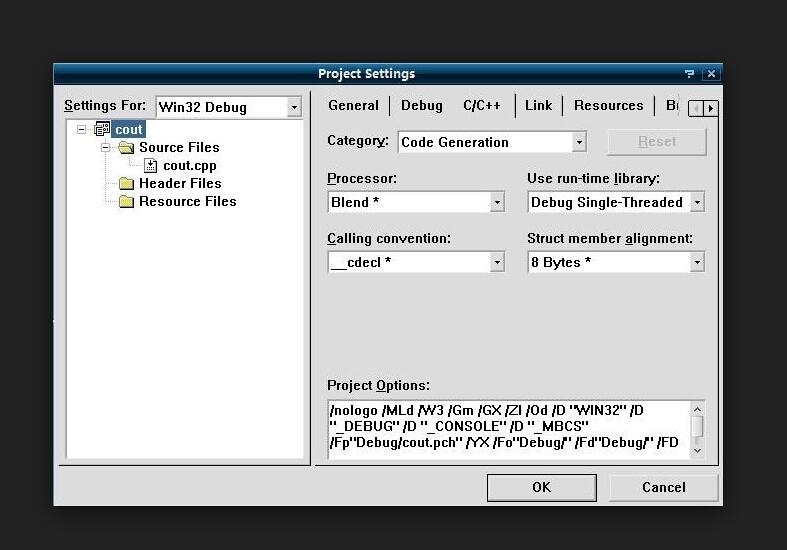Select the Source Files folder icon
Viewport: 787px width, 550px height.
(126, 147)
